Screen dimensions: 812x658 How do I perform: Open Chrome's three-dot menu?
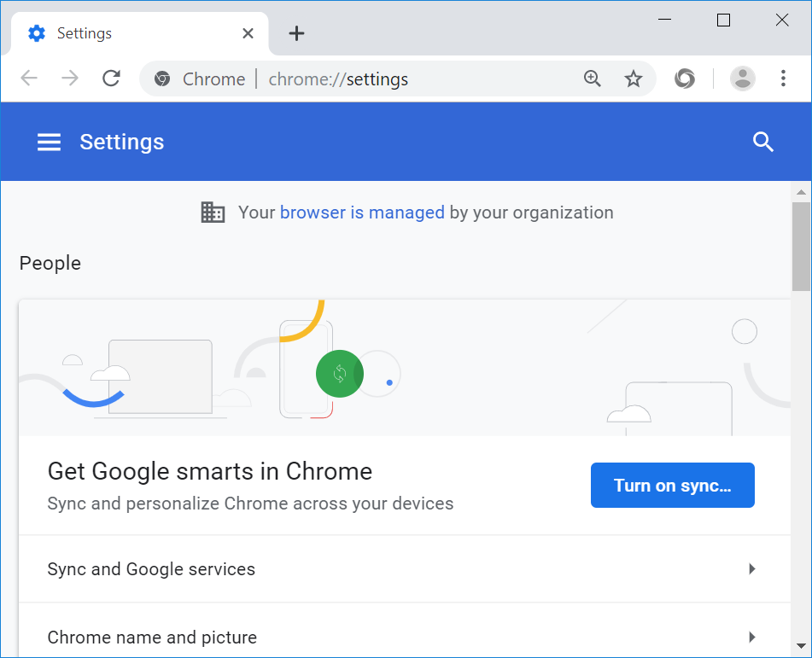pyautogui.click(x=783, y=79)
